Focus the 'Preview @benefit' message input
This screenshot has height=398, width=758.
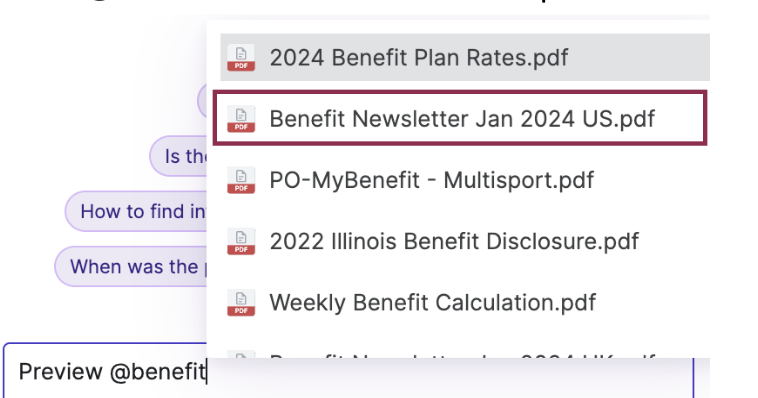pos(348,371)
